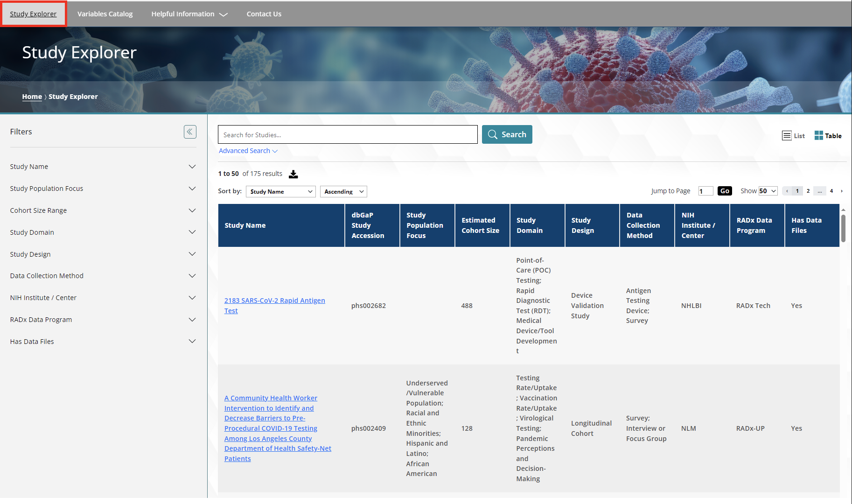Open A Community Health Worker Intervention study
Screen dimensions: 852x504
[278, 428]
